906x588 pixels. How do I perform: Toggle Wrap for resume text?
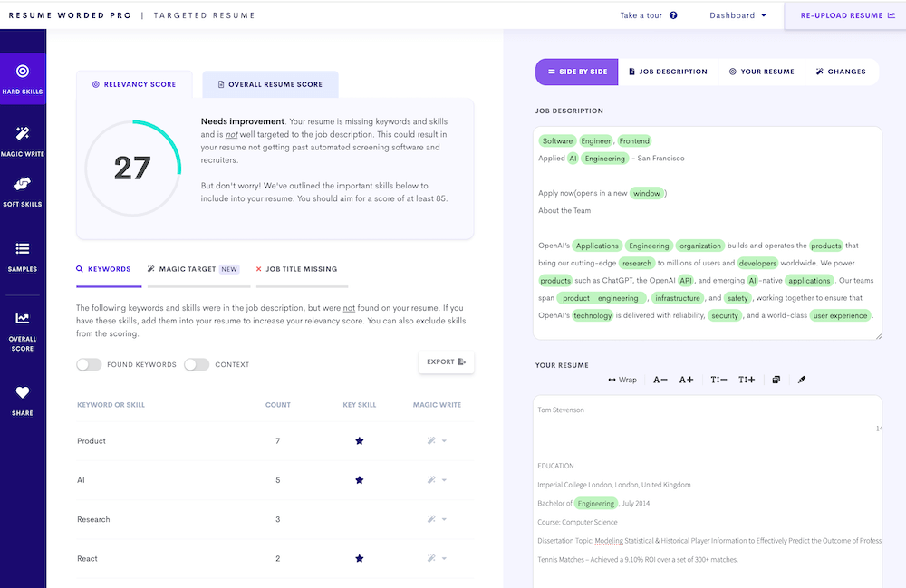622,380
